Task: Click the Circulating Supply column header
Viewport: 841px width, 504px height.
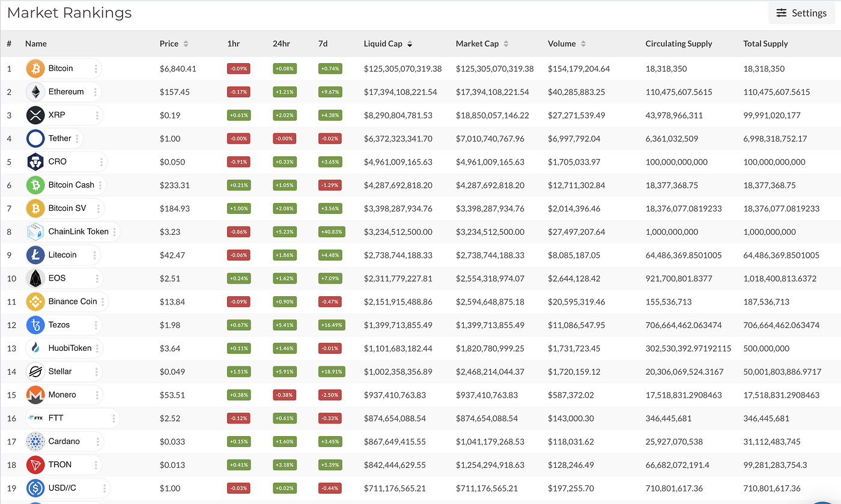Action: pos(679,44)
